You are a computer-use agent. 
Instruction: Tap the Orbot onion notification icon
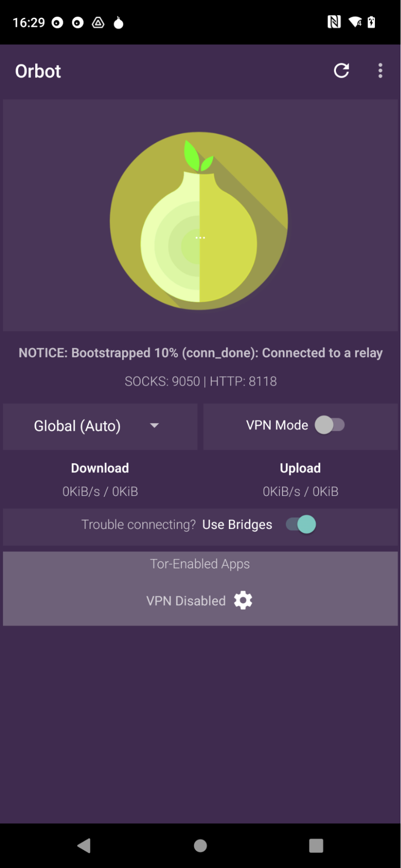[118, 23]
